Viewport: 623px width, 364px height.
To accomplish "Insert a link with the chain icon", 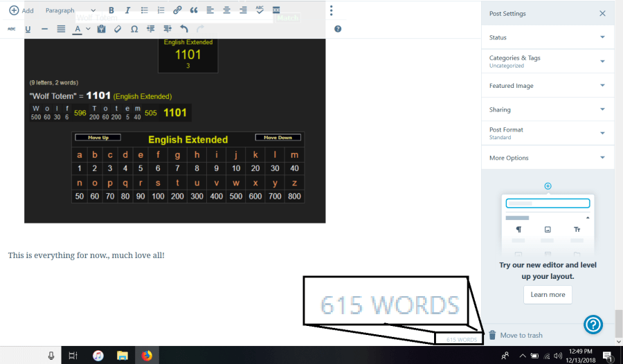I will click(177, 10).
